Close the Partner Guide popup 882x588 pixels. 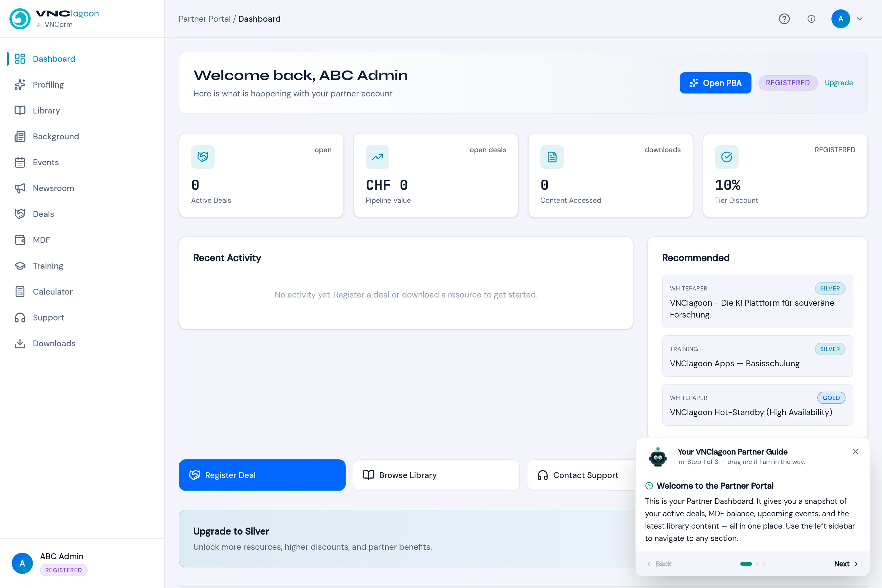855,452
